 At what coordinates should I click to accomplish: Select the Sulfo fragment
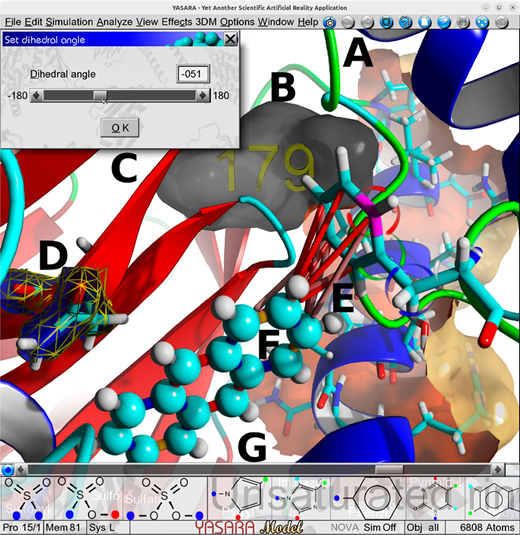(x=88, y=498)
